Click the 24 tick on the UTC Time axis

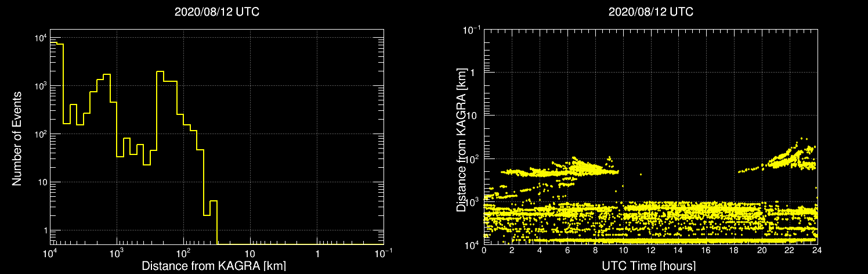coord(817,251)
